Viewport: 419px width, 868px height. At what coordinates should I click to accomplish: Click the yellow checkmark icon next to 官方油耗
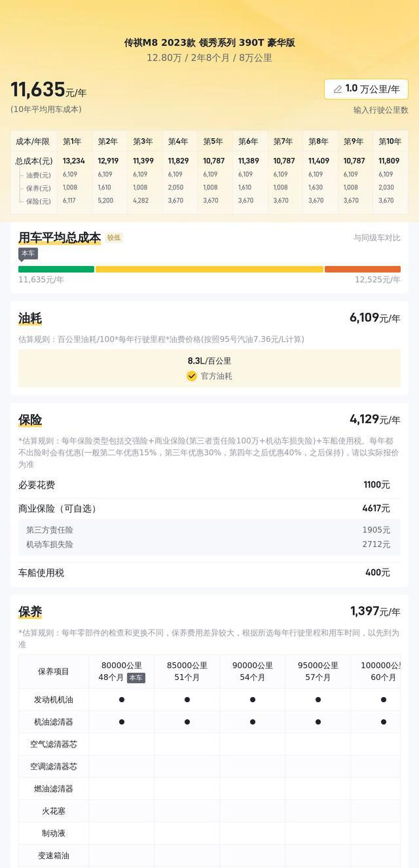[192, 376]
